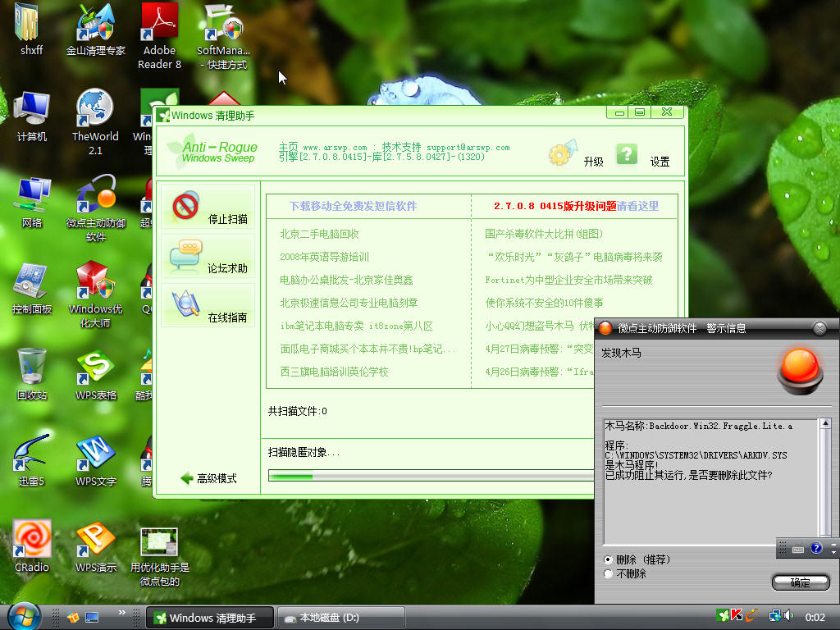
Task: Click the green clover tray icon
Action: [x=723, y=615]
